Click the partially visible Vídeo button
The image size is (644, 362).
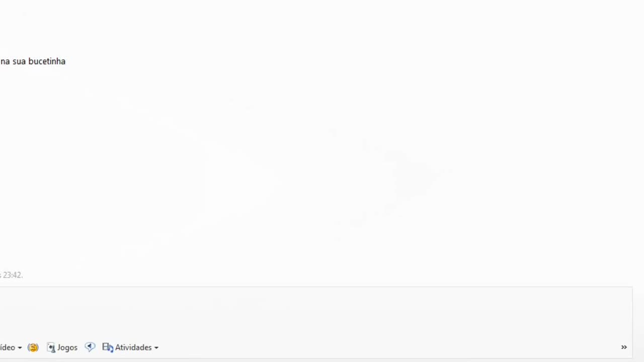click(7, 347)
